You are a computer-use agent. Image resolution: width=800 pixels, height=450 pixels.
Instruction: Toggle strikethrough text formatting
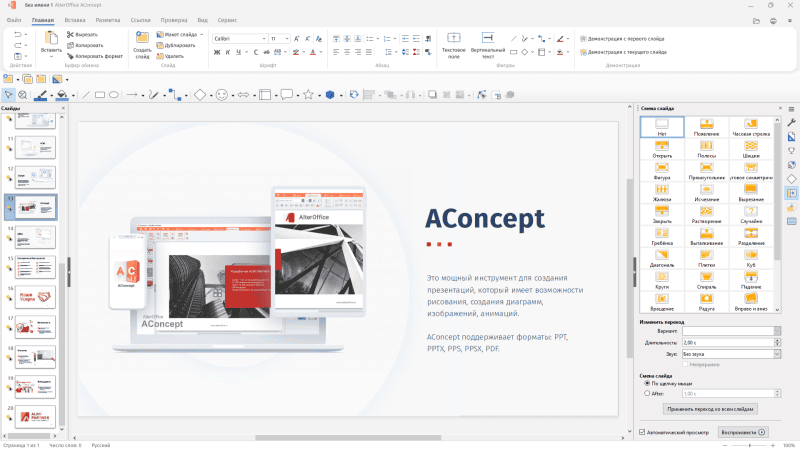click(266, 52)
